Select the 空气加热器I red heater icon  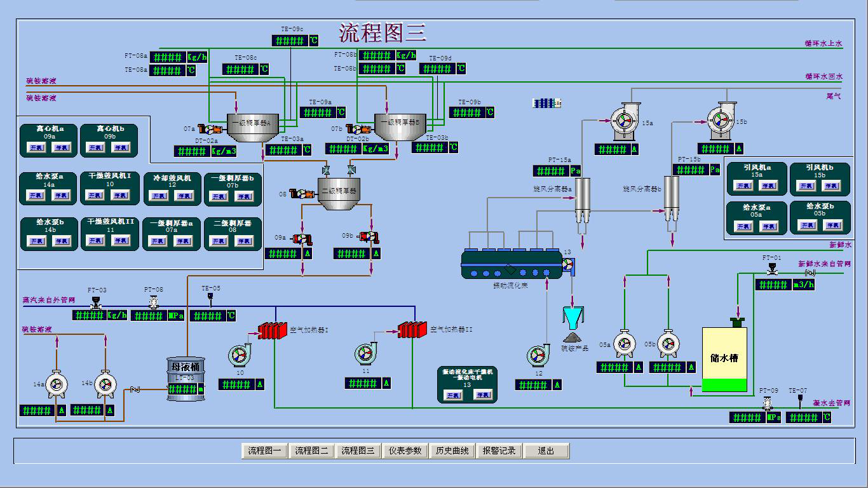[x=273, y=330]
